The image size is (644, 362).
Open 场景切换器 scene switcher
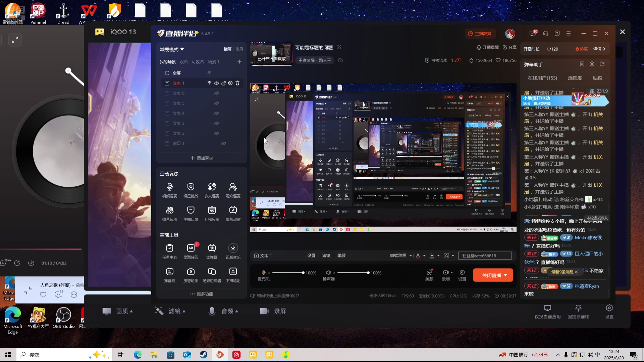point(212,275)
